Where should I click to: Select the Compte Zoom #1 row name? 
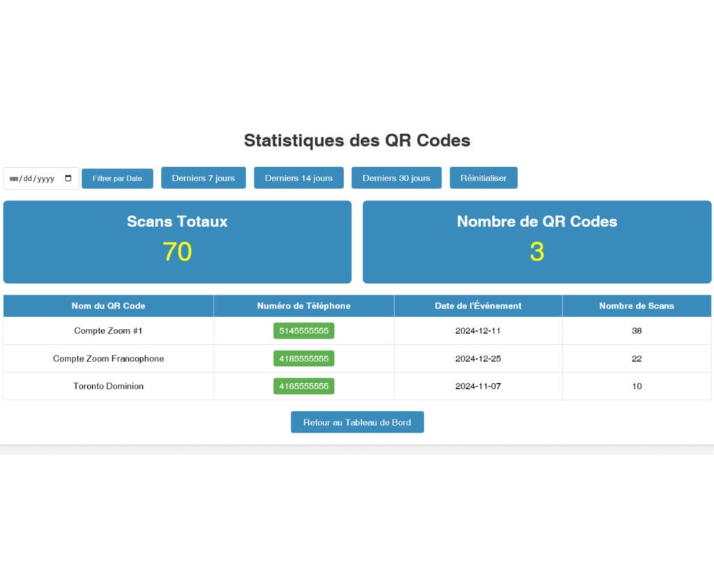(x=108, y=331)
